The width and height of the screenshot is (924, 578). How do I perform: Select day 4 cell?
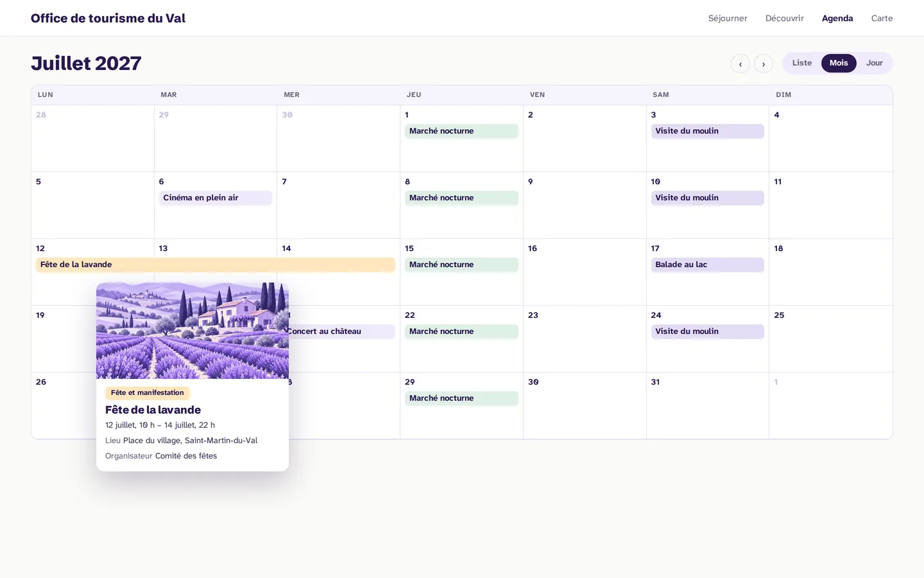tap(830, 139)
